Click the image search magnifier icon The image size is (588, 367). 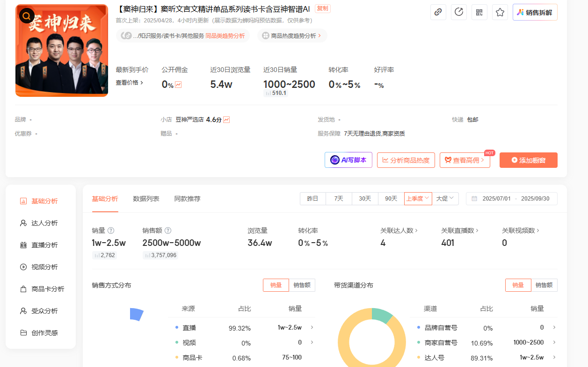[27, 16]
